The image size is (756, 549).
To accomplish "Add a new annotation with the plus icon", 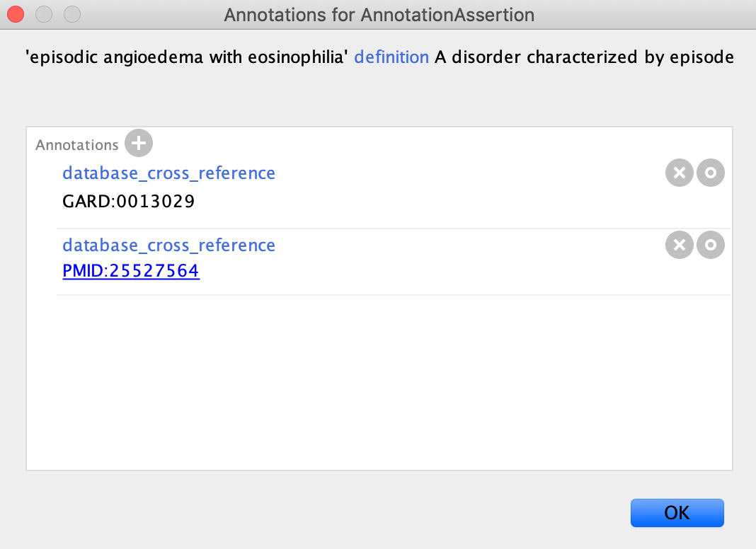I will point(139,143).
